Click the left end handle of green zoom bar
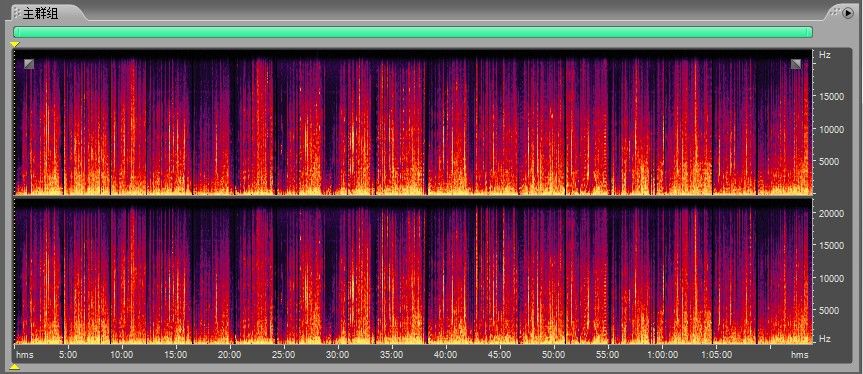863x374 pixels. tap(16, 32)
